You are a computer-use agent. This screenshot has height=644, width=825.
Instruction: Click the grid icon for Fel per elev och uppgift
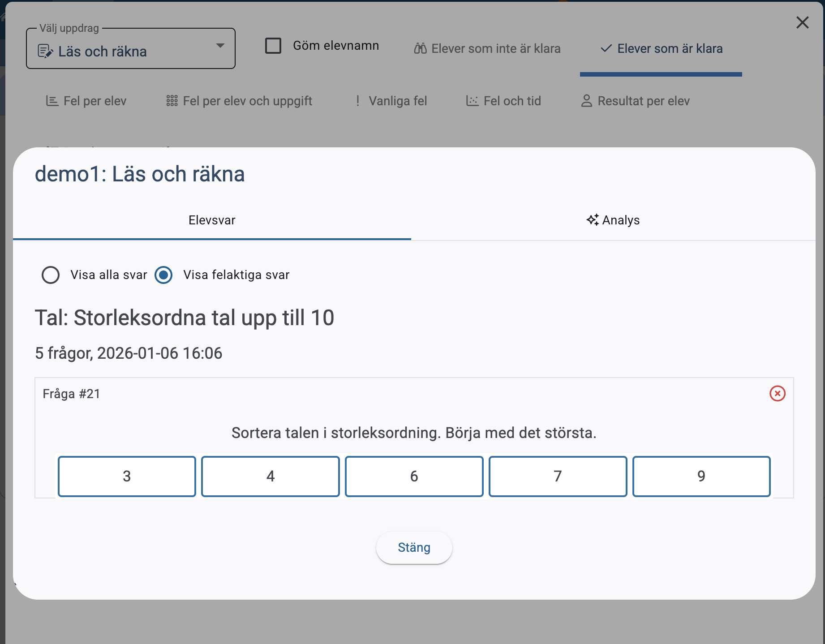click(x=172, y=101)
